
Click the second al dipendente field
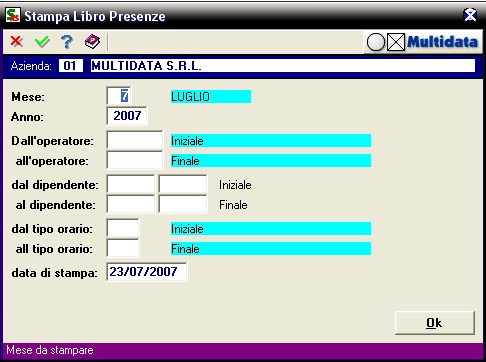183,204
